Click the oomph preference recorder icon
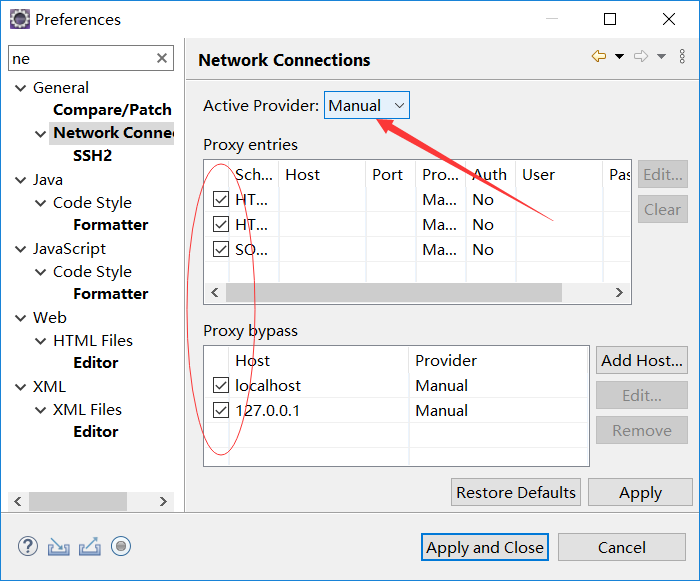The height and width of the screenshot is (581, 700). tap(121, 546)
